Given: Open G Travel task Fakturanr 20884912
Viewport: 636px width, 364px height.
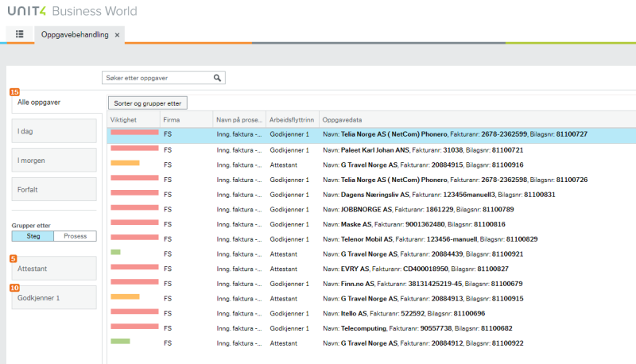Looking at the screenshot, I should (x=371, y=343).
